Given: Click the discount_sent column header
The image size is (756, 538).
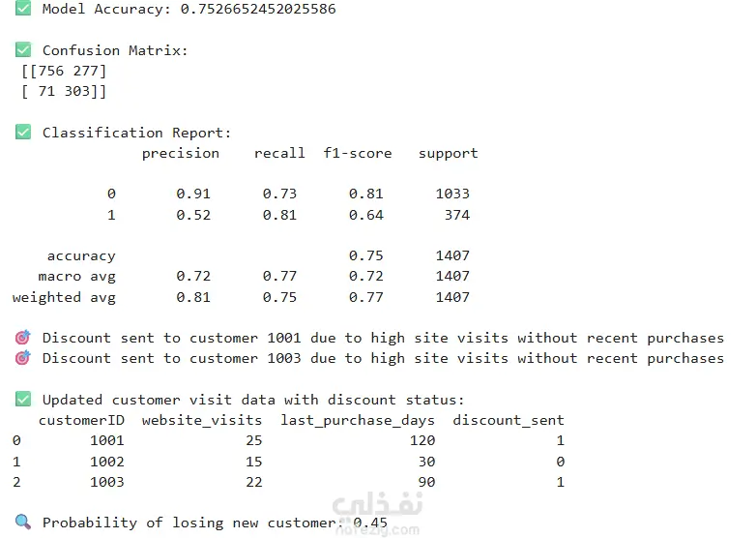Looking at the screenshot, I should click(509, 420).
